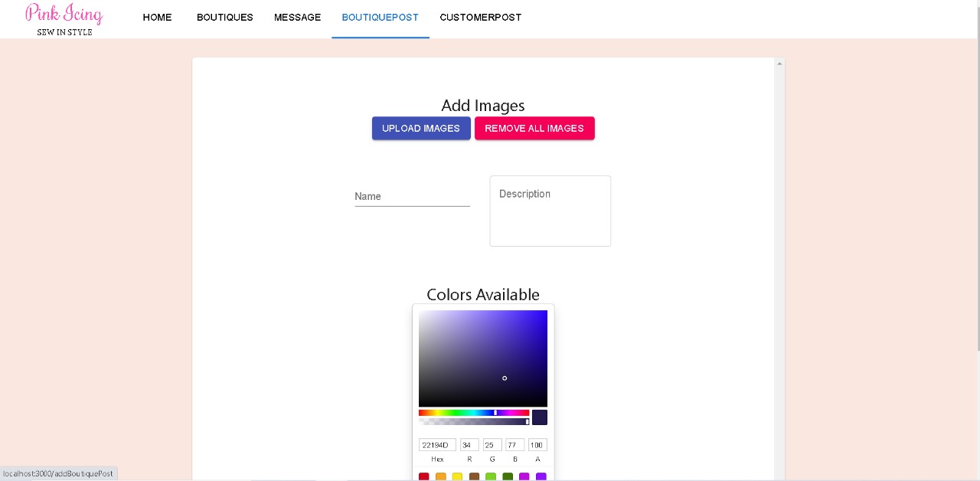Switch to the MESSAGE tab

tap(297, 18)
